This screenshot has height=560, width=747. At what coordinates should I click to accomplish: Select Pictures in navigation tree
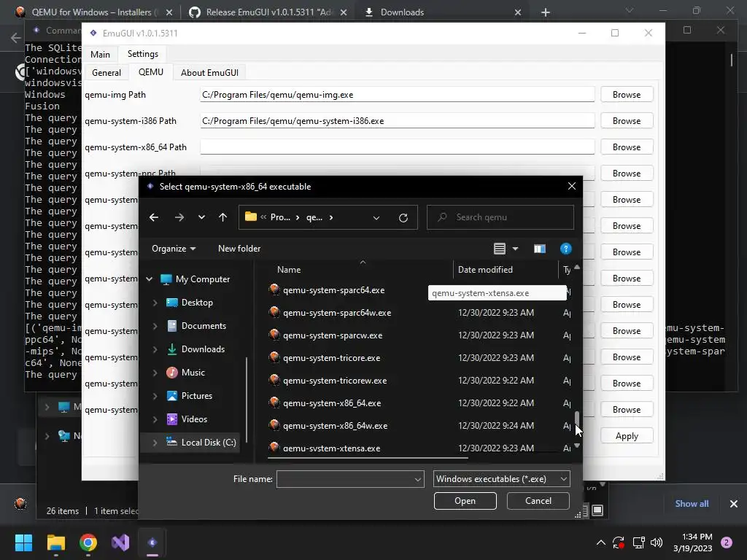tap(196, 396)
